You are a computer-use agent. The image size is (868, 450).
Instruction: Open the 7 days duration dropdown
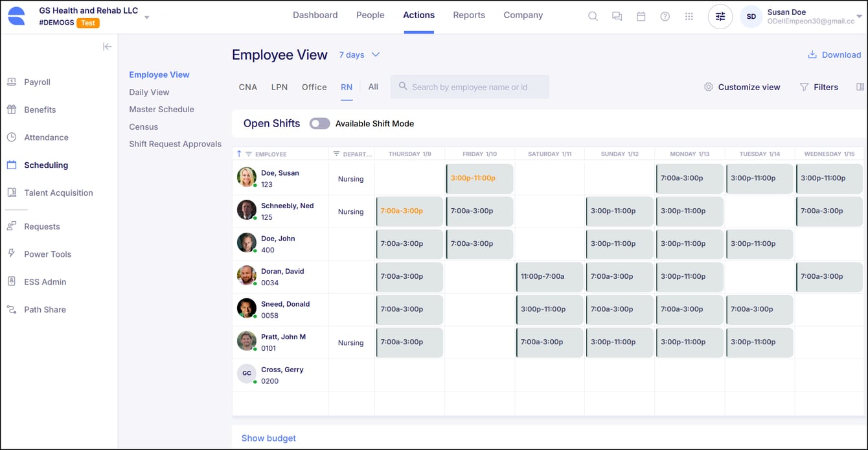[359, 54]
